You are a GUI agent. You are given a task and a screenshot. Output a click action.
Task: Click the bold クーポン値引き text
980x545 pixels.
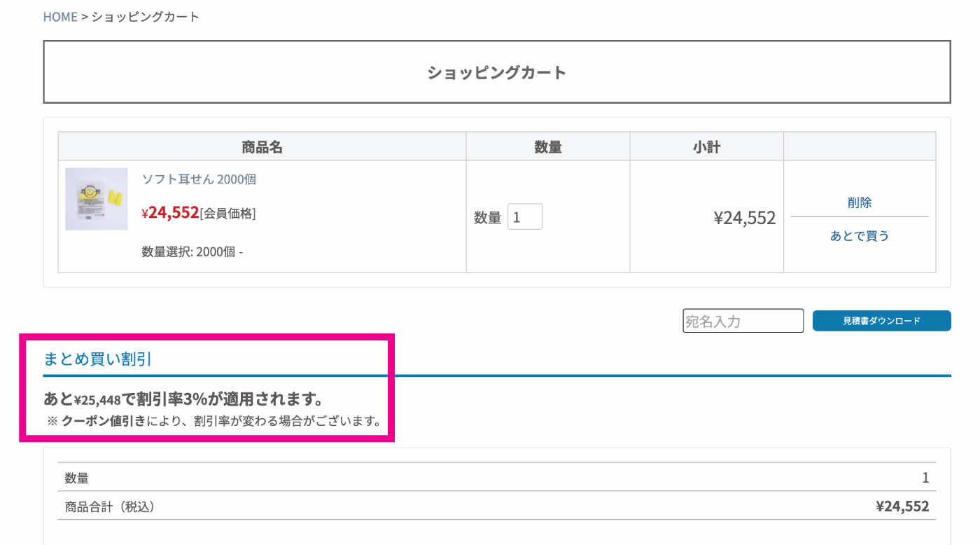(104, 422)
